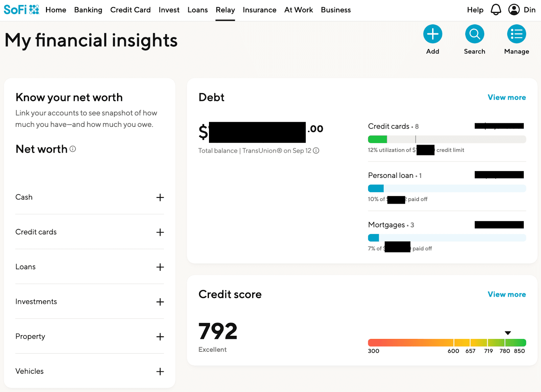This screenshot has height=392, width=541.
Task: Expand the Credit cards net worth row
Action: [160, 232]
